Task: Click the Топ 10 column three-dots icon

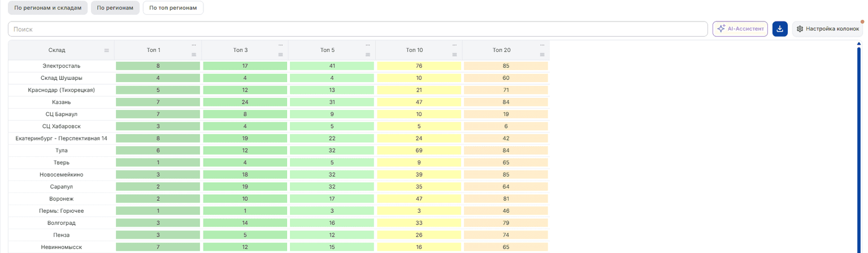Action: (455, 45)
